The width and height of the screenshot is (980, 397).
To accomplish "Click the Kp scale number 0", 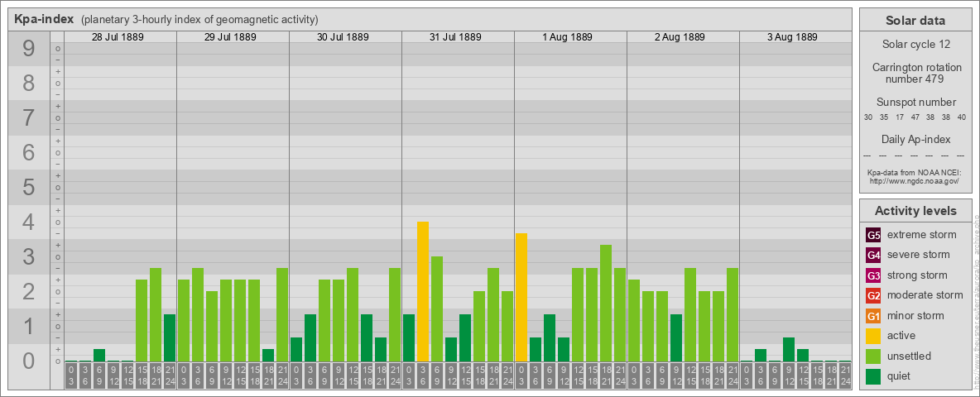I will [x=29, y=361].
